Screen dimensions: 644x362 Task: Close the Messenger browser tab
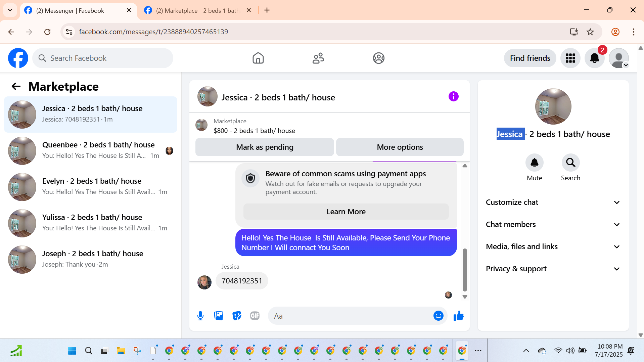pyautogui.click(x=129, y=10)
